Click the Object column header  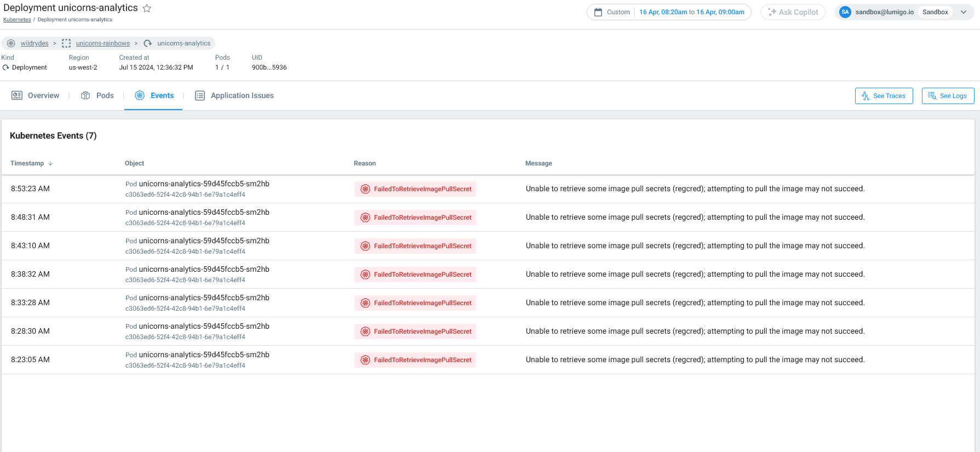tap(134, 163)
